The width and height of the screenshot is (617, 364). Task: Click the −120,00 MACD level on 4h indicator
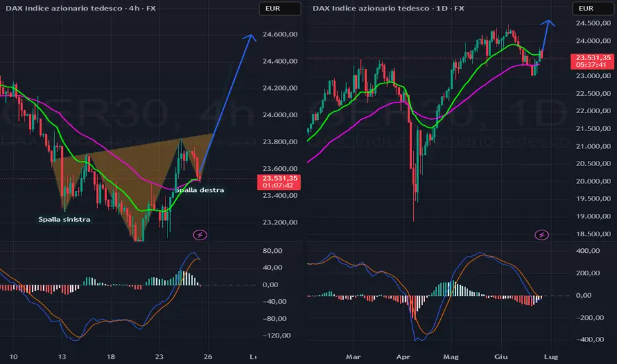tap(276, 336)
